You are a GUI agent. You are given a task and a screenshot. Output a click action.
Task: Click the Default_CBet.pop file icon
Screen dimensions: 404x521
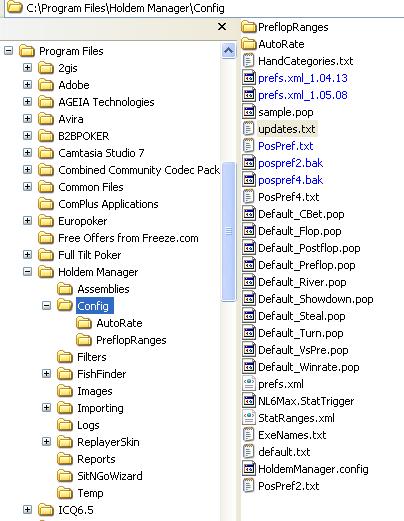click(248, 214)
